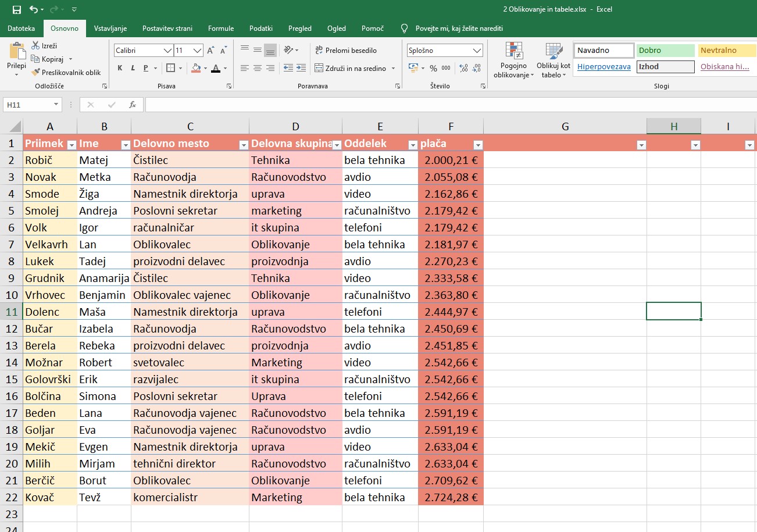757x532 pixels.
Task: Switch to the Vstavljanje tab
Action: pyautogui.click(x=110, y=28)
